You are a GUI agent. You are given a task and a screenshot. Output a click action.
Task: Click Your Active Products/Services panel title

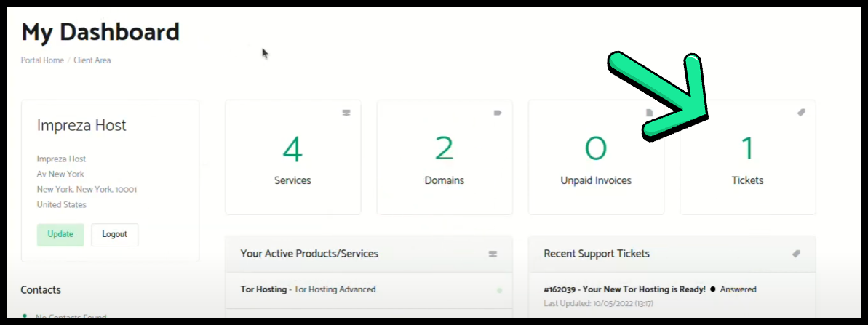point(309,254)
